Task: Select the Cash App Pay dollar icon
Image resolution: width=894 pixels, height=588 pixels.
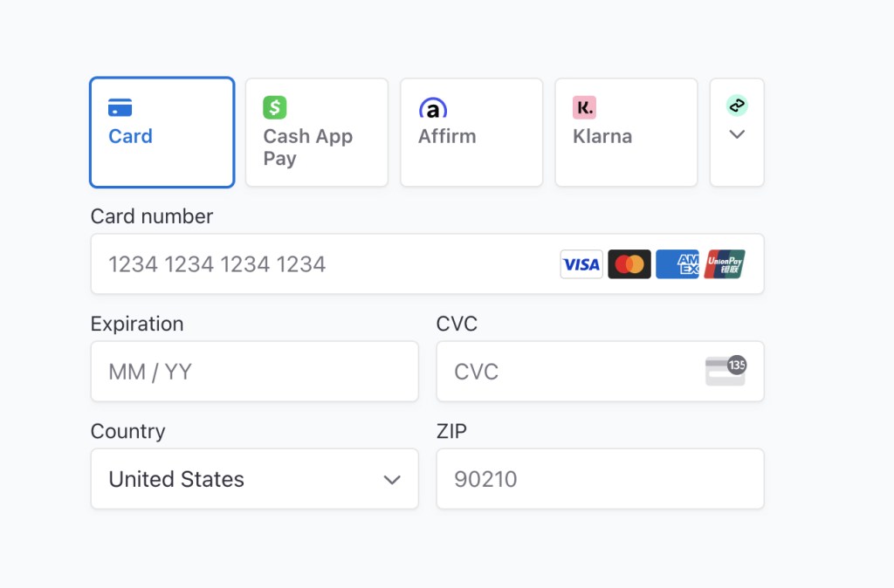Action: [x=273, y=106]
